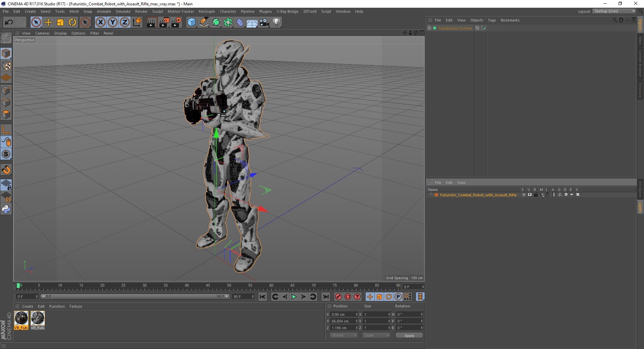Click the Python script icon in the left toolbar
This screenshot has width=644, height=349.
pyautogui.click(x=6, y=209)
